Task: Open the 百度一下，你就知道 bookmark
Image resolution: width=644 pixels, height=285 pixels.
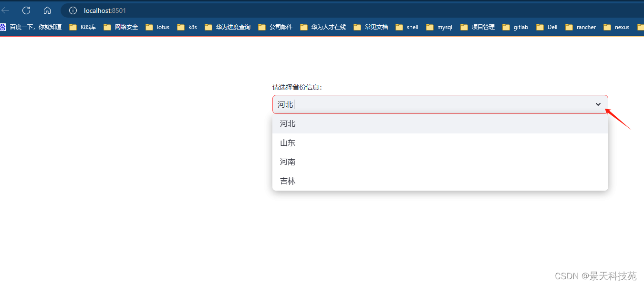Action: 31,27
